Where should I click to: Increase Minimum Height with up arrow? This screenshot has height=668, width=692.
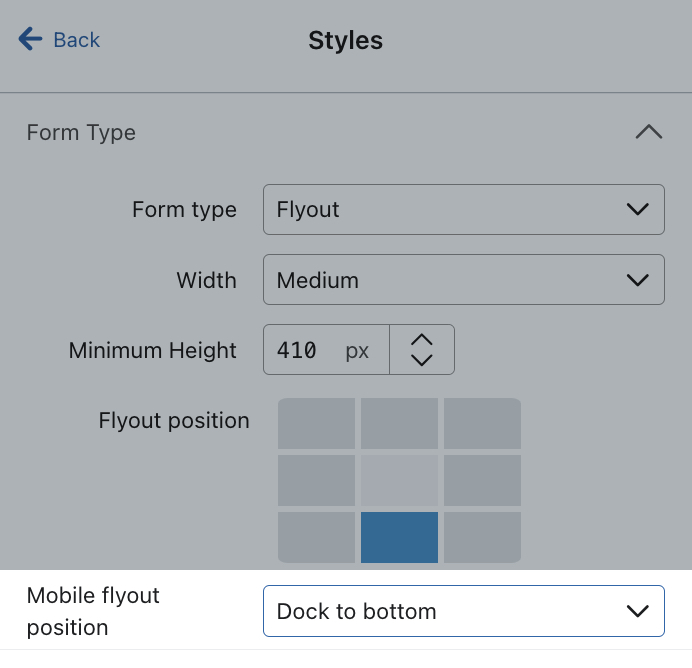[x=422, y=339]
